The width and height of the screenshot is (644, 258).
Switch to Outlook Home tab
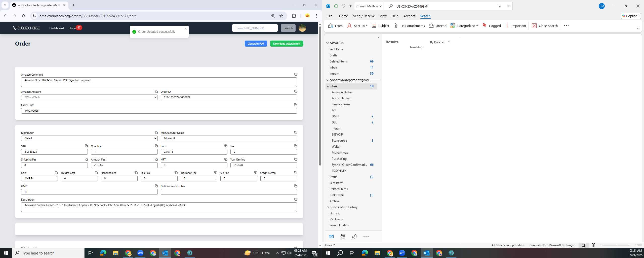tap(343, 16)
